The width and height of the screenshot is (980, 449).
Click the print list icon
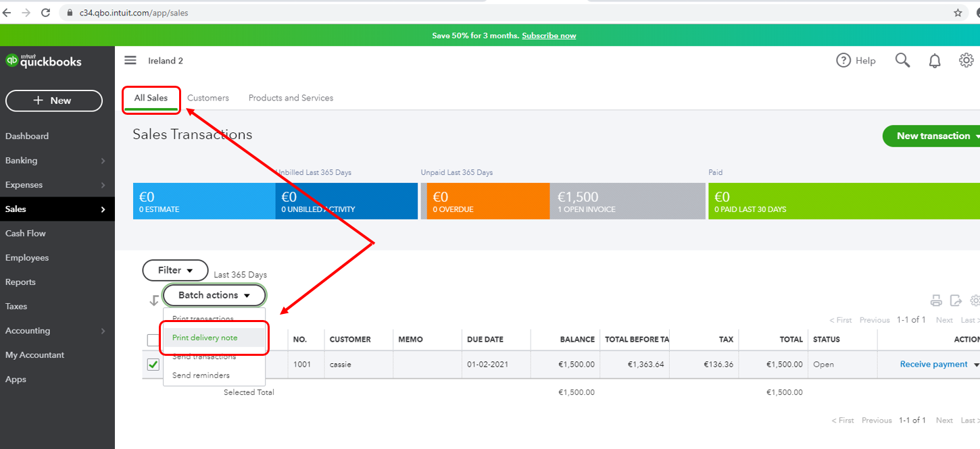coord(936,300)
